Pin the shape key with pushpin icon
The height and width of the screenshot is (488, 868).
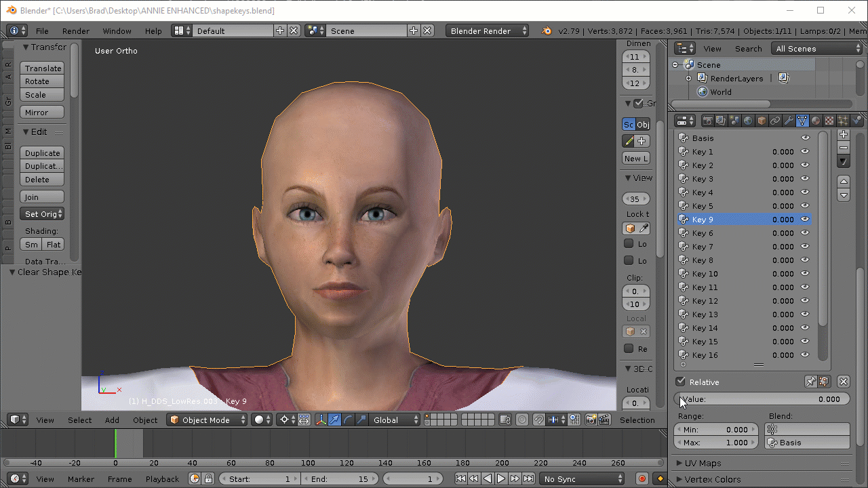click(810, 382)
